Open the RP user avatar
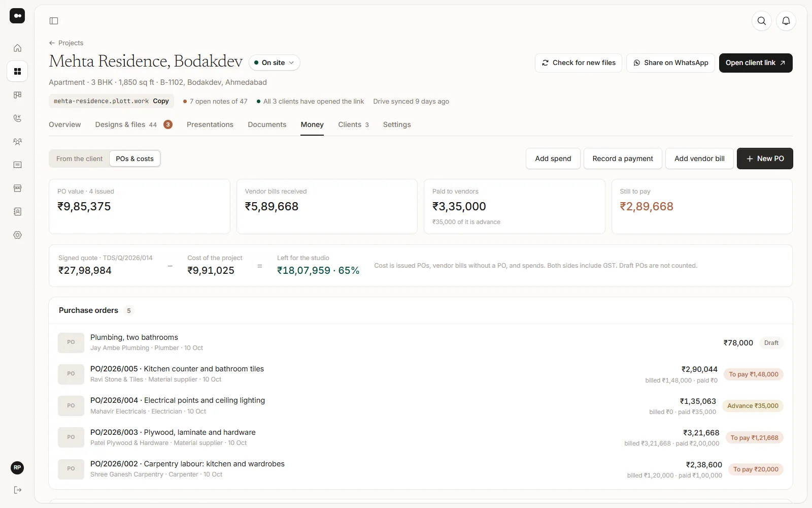 point(17,468)
